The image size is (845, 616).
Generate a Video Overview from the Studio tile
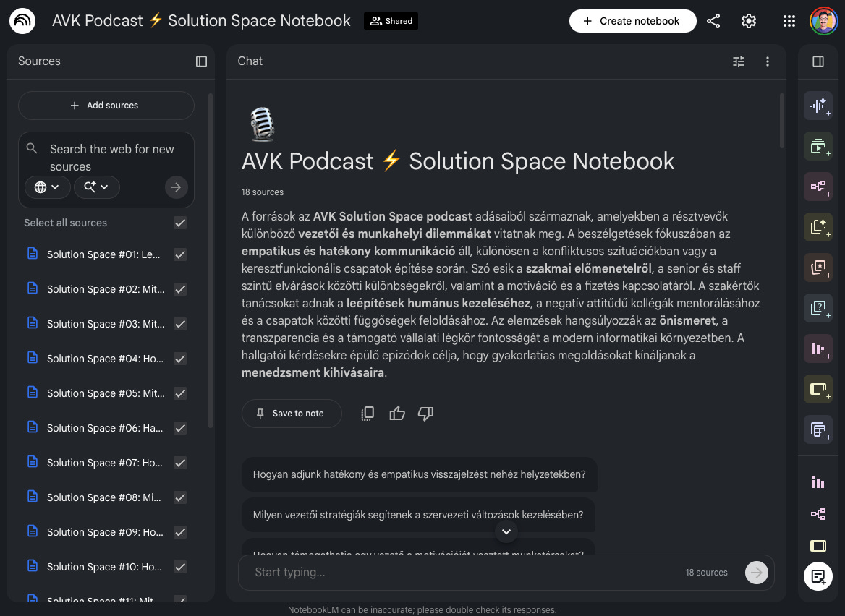tap(818, 146)
